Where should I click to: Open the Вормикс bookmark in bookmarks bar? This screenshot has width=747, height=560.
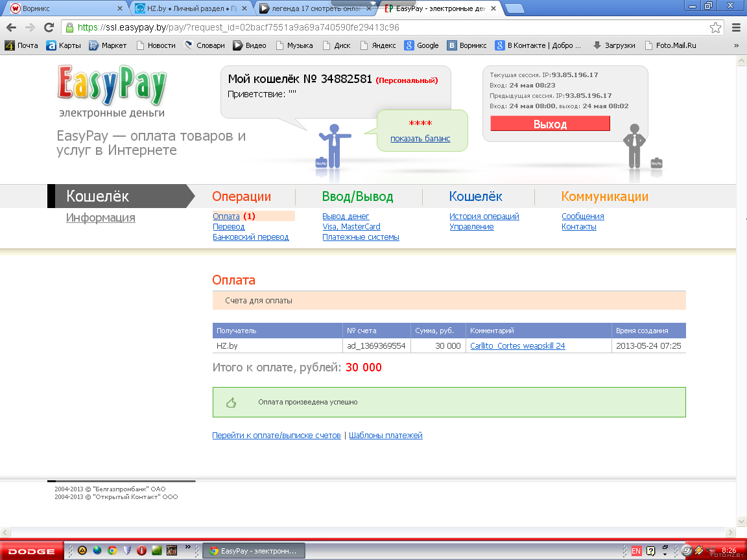click(467, 45)
